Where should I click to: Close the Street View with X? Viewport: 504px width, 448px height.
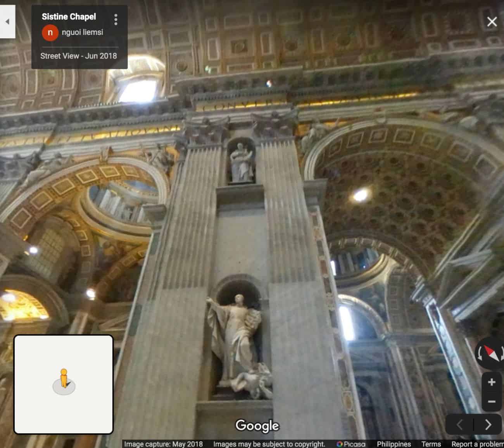click(492, 22)
